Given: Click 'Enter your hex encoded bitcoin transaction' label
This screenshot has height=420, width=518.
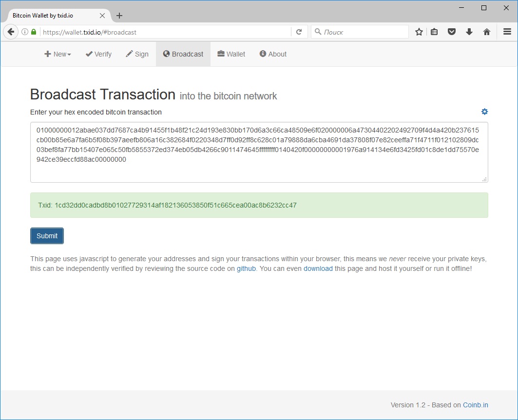Looking at the screenshot, I should pyautogui.click(x=96, y=112).
